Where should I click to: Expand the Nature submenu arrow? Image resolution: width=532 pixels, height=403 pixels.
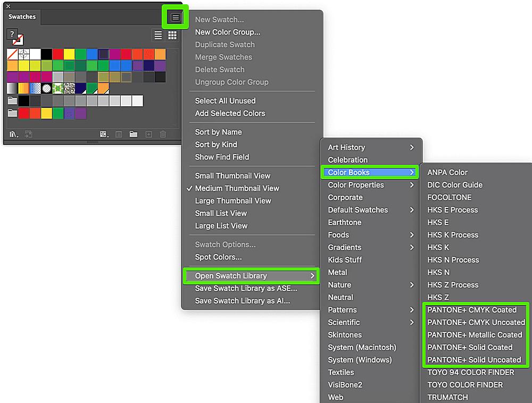pos(412,285)
